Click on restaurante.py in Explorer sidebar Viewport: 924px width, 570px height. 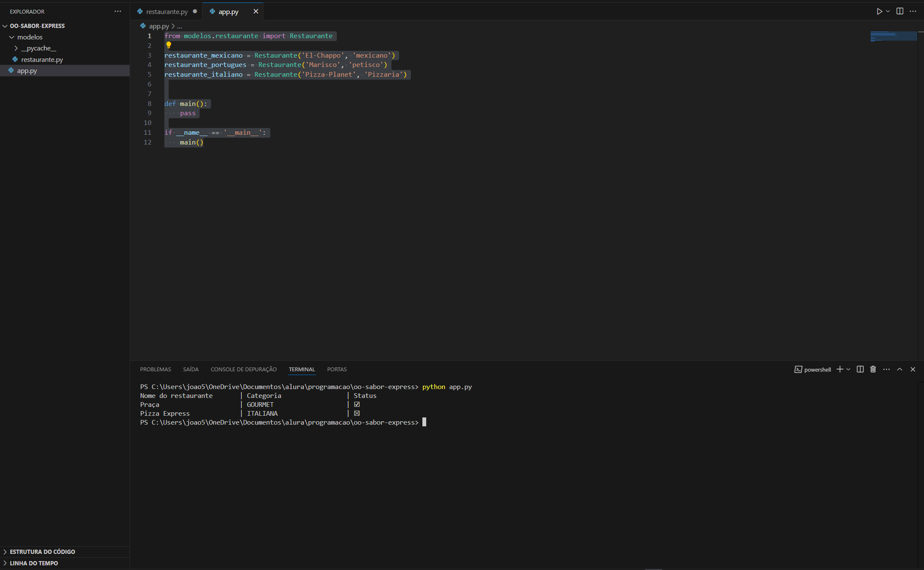click(x=42, y=59)
